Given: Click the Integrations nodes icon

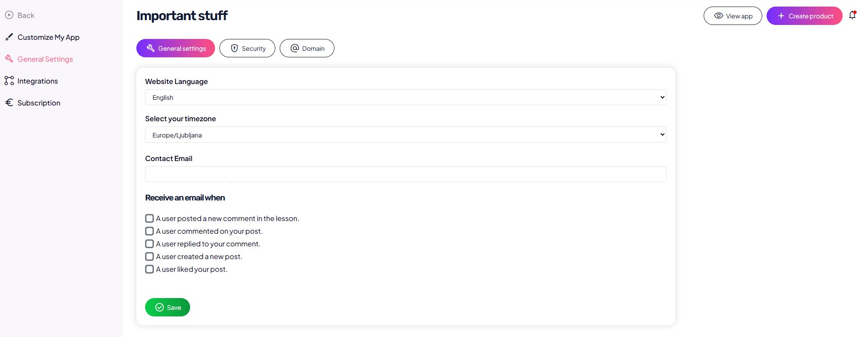Looking at the screenshot, I should point(9,81).
